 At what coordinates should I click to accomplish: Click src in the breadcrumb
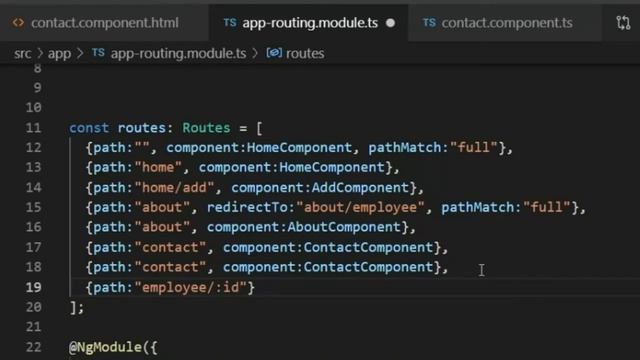(x=22, y=53)
